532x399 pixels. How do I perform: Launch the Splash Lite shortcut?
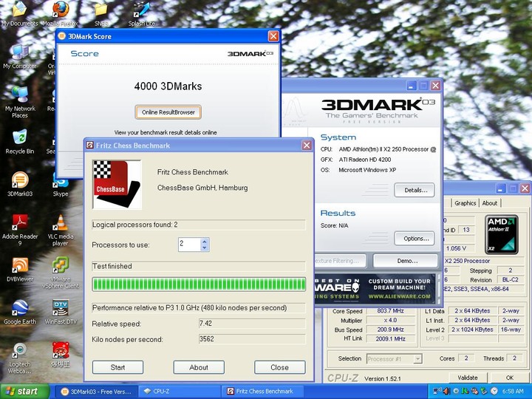tap(142, 14)
